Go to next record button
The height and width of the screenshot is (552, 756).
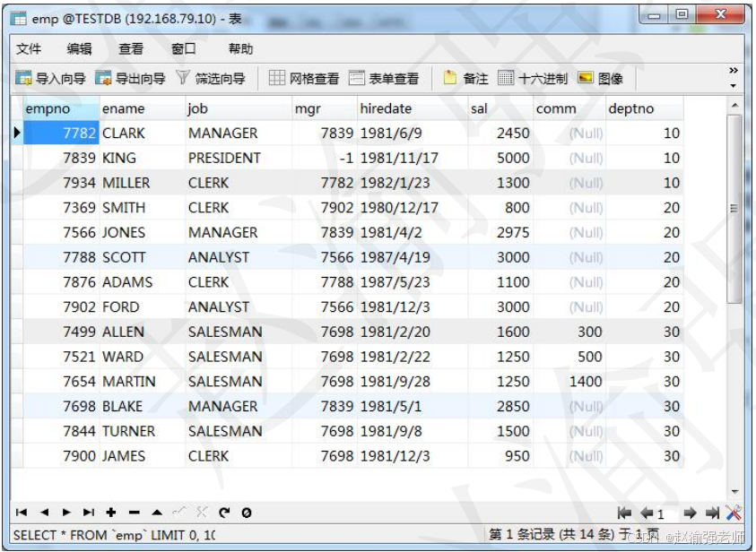point(66,512)
